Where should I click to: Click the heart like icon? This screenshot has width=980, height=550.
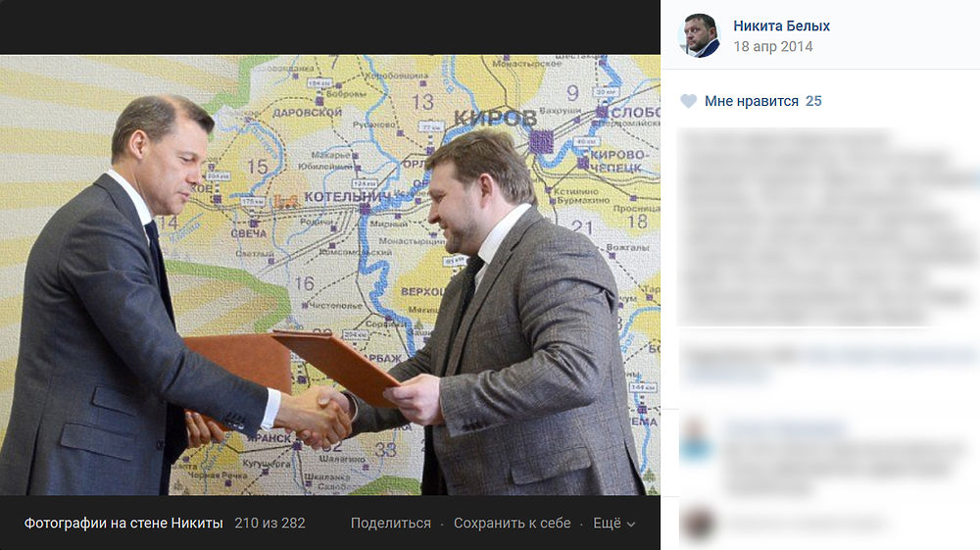tap(688, 101)
